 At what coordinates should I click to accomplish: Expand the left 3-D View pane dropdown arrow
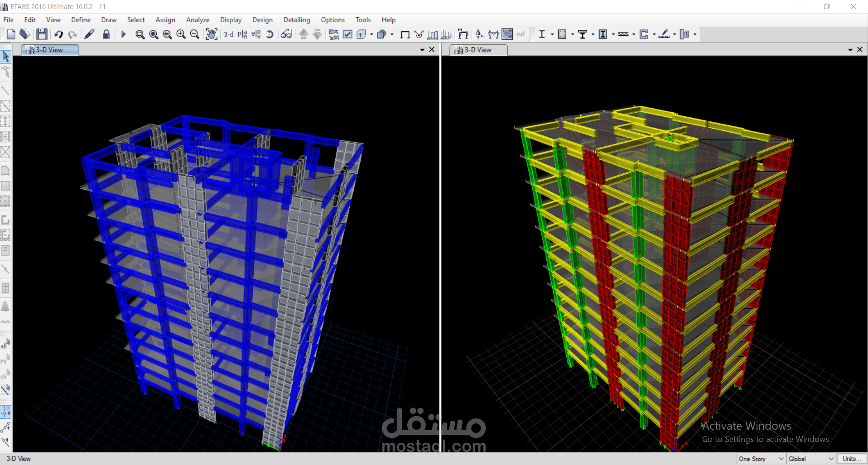(x=422, y=50)
